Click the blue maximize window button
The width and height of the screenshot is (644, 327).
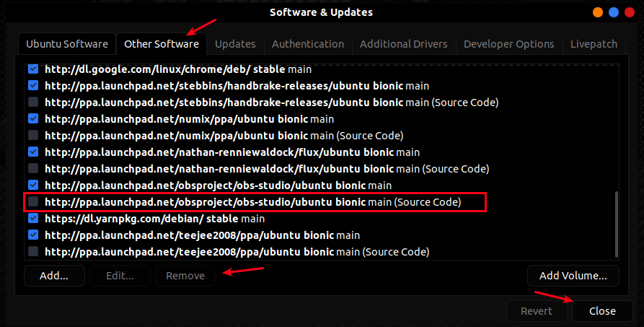click(614, 12)
